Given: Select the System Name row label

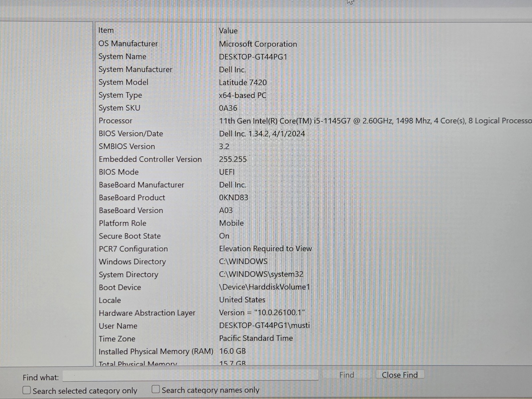Looking at the screenshot, I should [x=122, y=57].
